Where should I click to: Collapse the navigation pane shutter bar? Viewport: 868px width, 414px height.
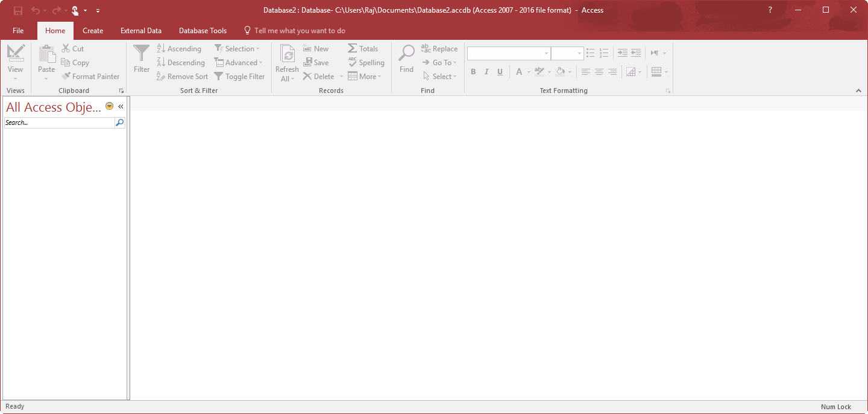click(x=121, y=106)
